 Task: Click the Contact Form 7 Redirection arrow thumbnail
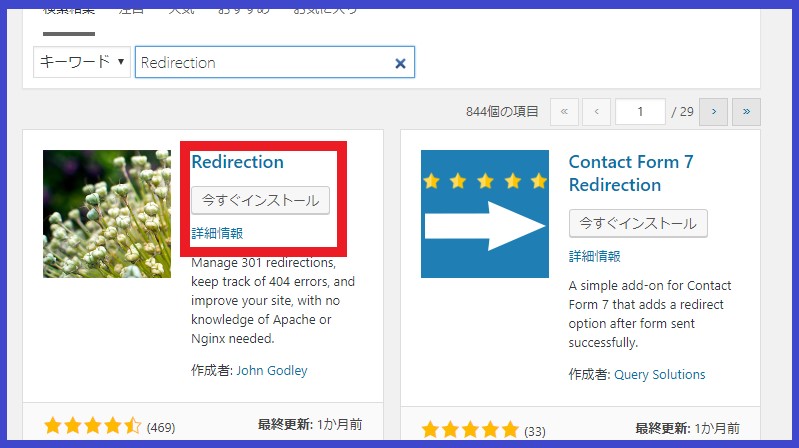point(485,214)
